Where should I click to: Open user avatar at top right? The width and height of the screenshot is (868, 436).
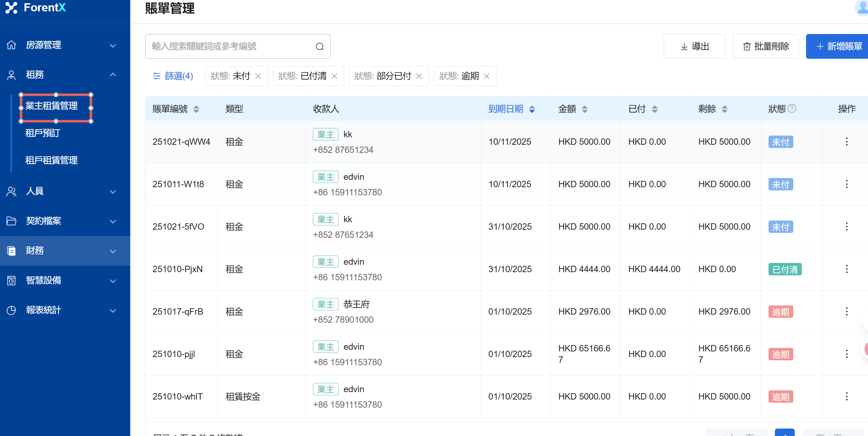click(x=862, y=8)
